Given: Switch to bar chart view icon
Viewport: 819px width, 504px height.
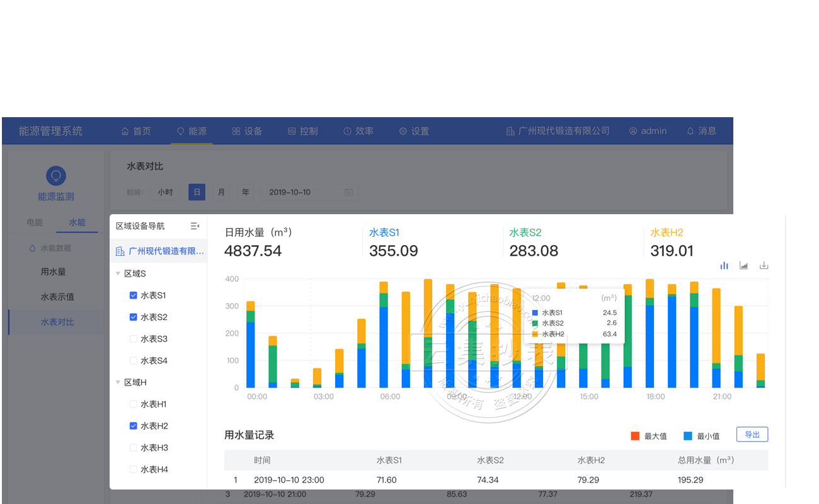Looking at the screenshot, I should click(724, 266).
